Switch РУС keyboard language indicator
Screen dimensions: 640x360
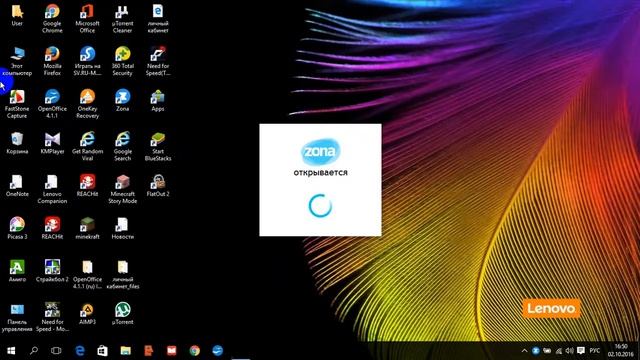[595, 351]
